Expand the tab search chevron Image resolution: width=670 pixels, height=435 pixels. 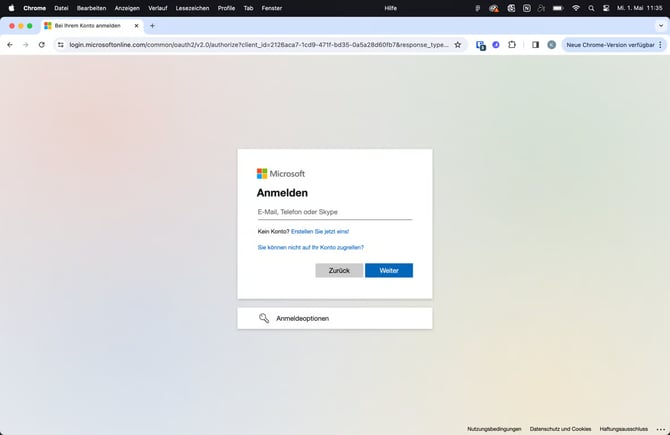pos(661,26)
